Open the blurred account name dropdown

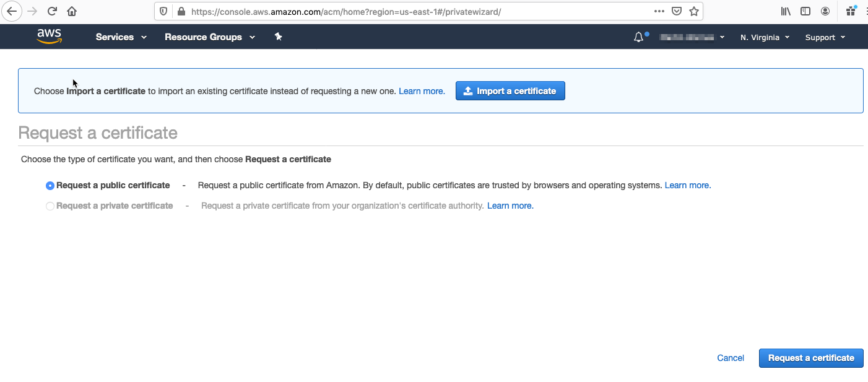[692, 37]
